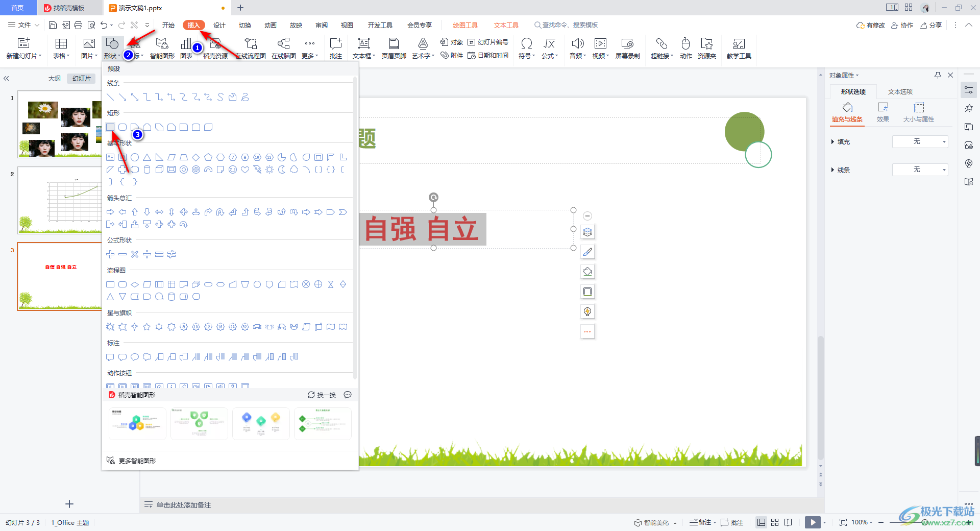The height and width of the screenshot is (531, 980).
Task: Open the 图表 chart tool
Action: pyautogui.click(x=186, y=48)
